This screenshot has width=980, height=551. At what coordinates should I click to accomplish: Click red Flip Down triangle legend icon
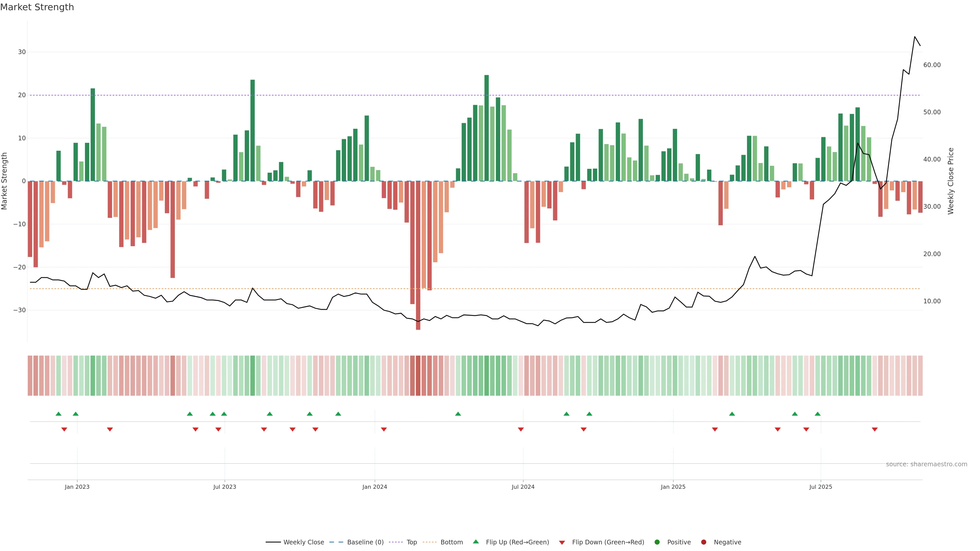click(562, 543)
